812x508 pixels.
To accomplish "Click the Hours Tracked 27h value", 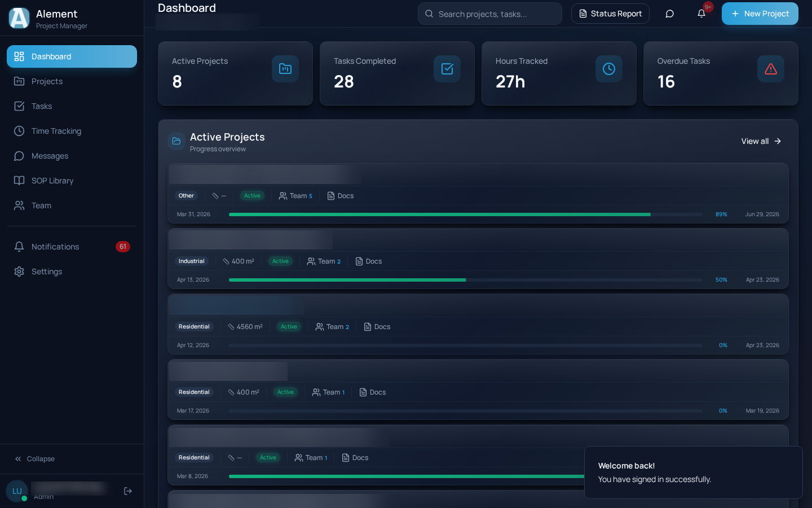I will [x=510, y=82].
